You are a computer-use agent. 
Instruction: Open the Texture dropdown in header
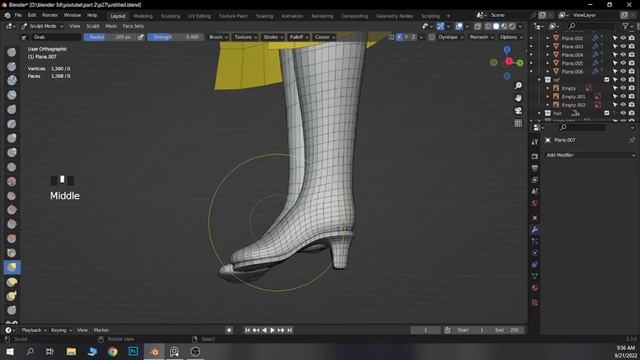pos(245,37)
